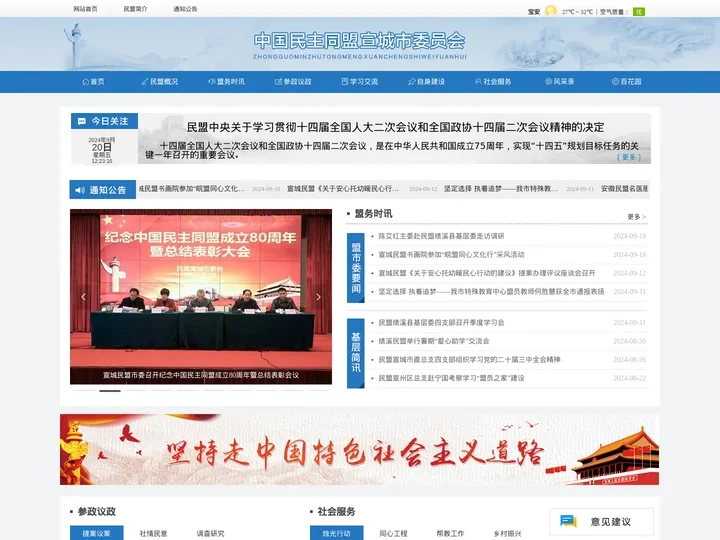Click the green air quality 优 badge
This screenshot has height=540, width=720.
point(639,12)
